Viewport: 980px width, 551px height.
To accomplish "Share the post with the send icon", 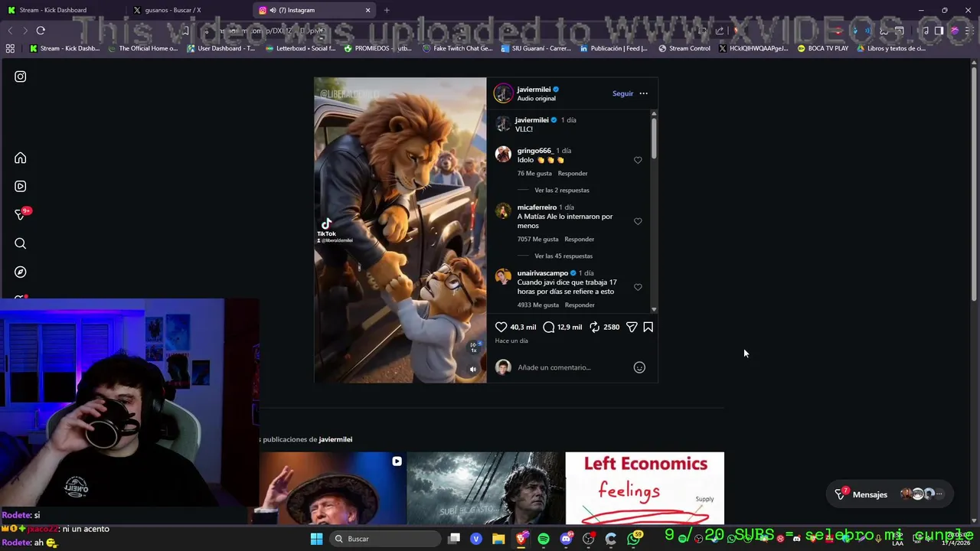I will coord(632,327).
